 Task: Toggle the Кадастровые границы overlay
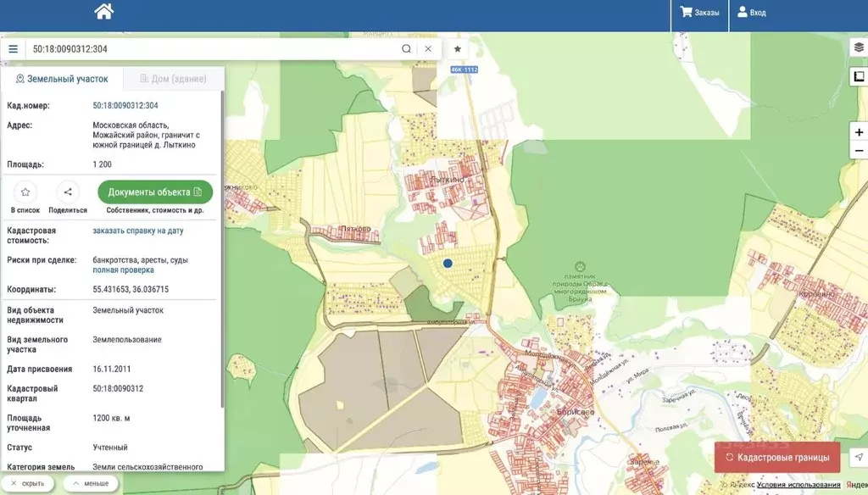(x=777, y=458)
